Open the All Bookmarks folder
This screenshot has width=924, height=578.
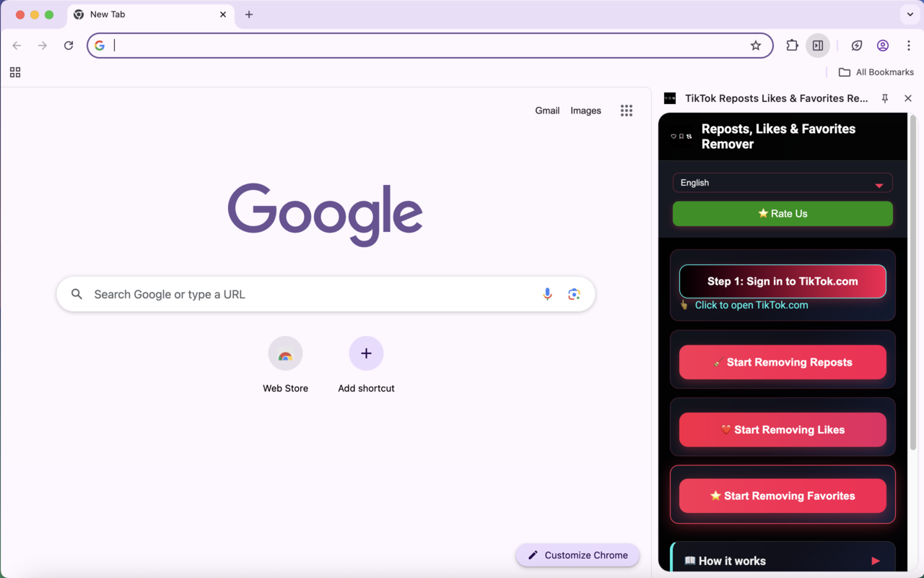click(876, 72)
